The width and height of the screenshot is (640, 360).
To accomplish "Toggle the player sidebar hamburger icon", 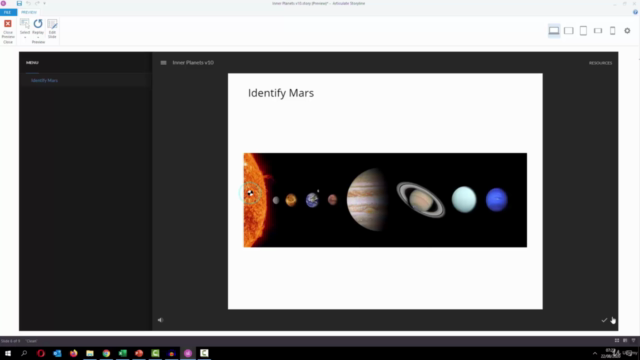I will click(163, 63).
